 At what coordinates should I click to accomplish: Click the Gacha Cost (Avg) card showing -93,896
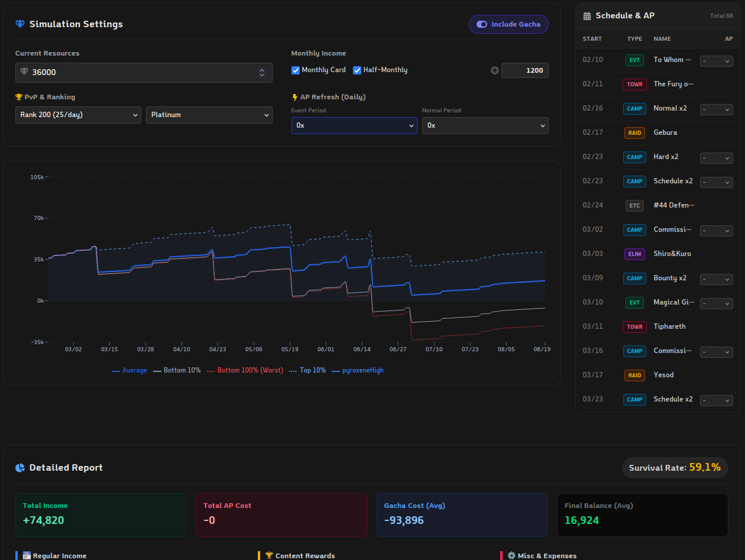[x=462, y=515]
